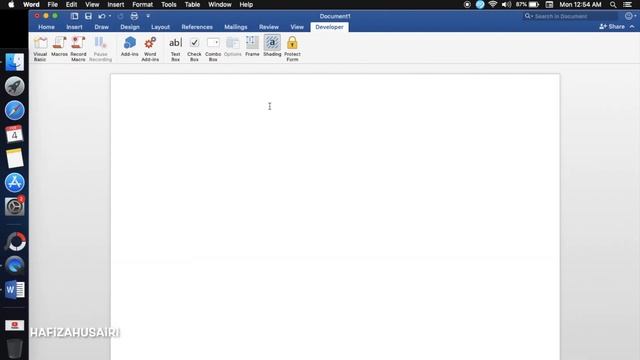Image resolution: width=640 pixels, height=360 pixels.
Task: Click the Redo icon
Action: coord(120,16)
